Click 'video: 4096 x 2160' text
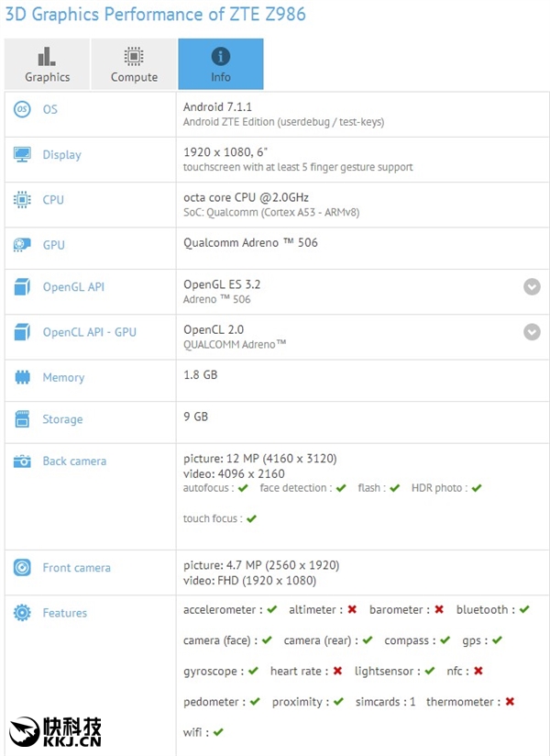The image size is (550, 756). (234, 473)
